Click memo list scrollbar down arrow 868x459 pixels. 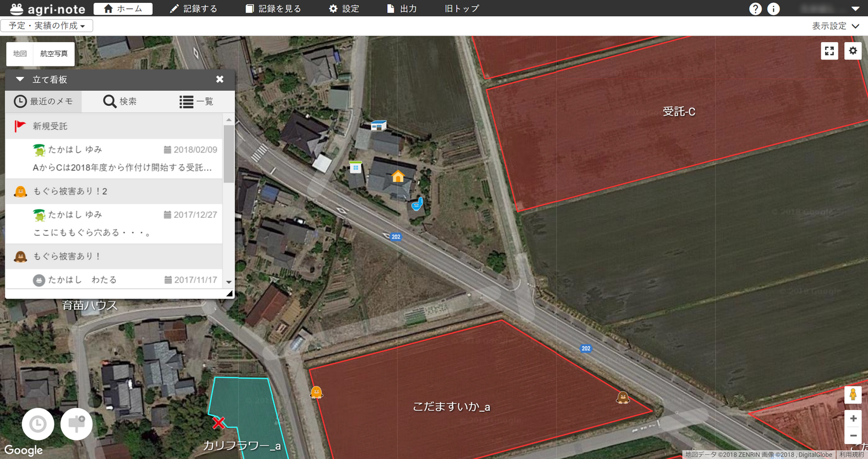229,282
